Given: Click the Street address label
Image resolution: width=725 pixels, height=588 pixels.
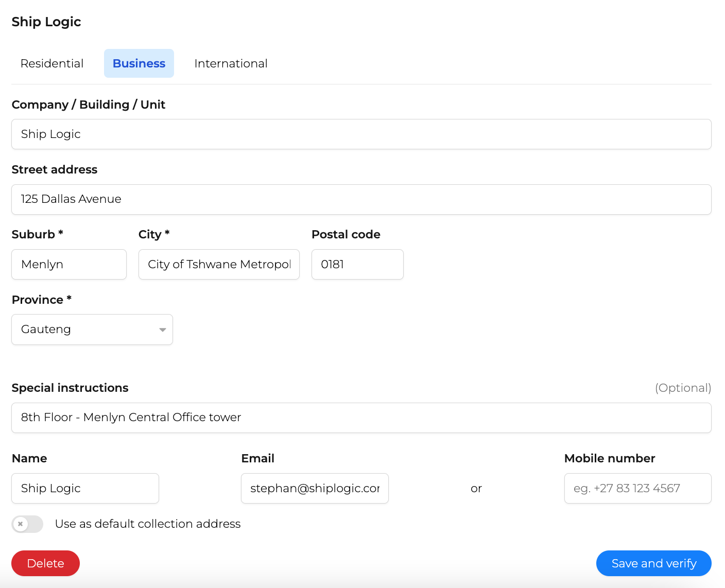Looking at the screenshot, I should (x=55, y=169).
